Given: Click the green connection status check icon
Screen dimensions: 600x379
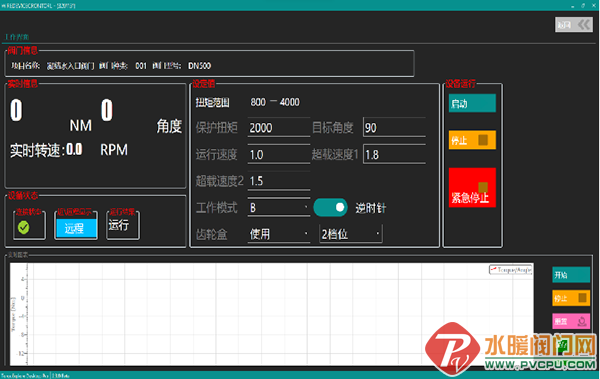Looking at the screenshot, I should 24,227.
